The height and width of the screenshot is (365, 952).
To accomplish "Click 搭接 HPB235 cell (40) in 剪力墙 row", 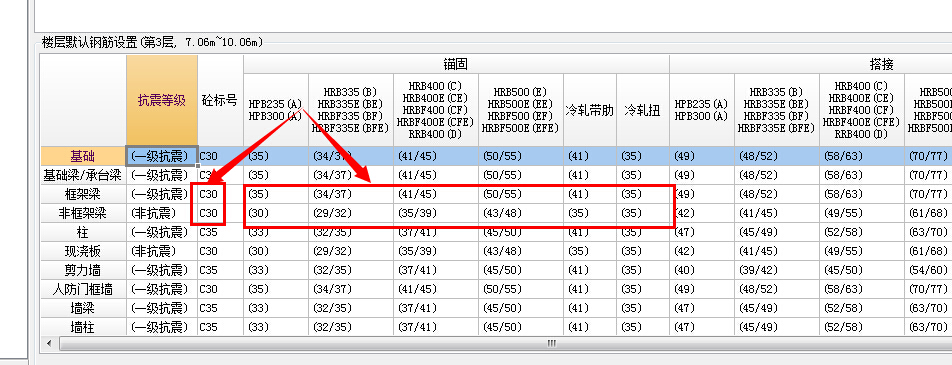I will tap(702, 270).
